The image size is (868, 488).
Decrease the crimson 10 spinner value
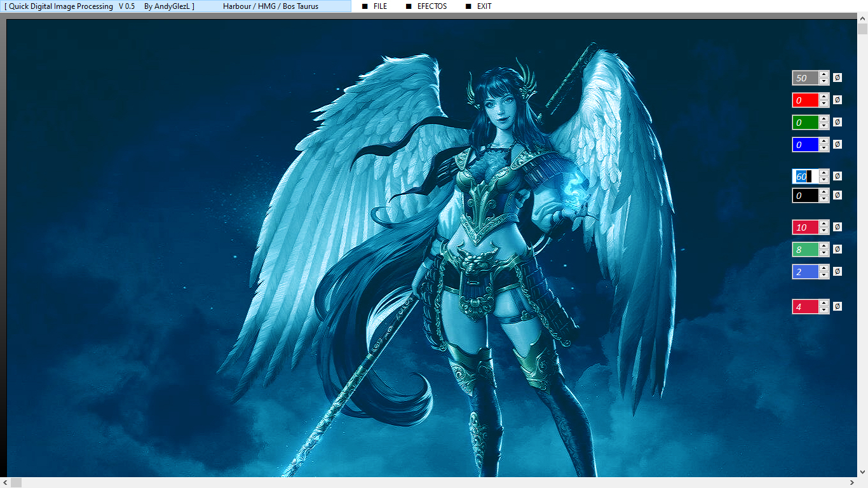pyautogui.click(x=824, y=231)
